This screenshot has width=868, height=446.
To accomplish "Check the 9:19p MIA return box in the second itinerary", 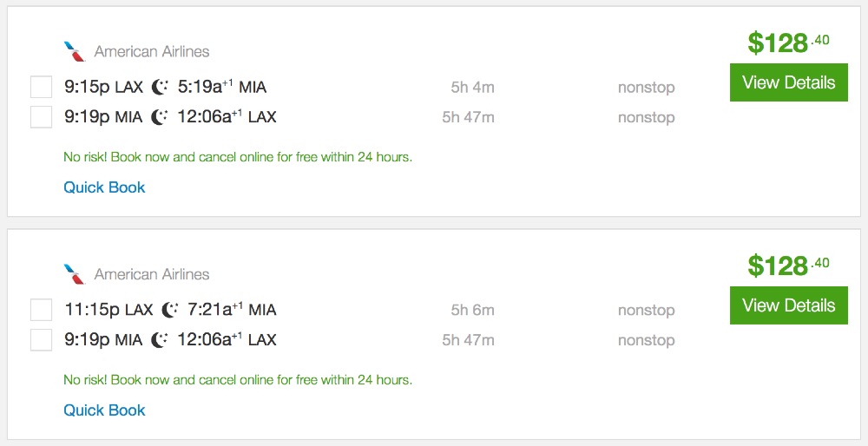I will click(41, 340).
